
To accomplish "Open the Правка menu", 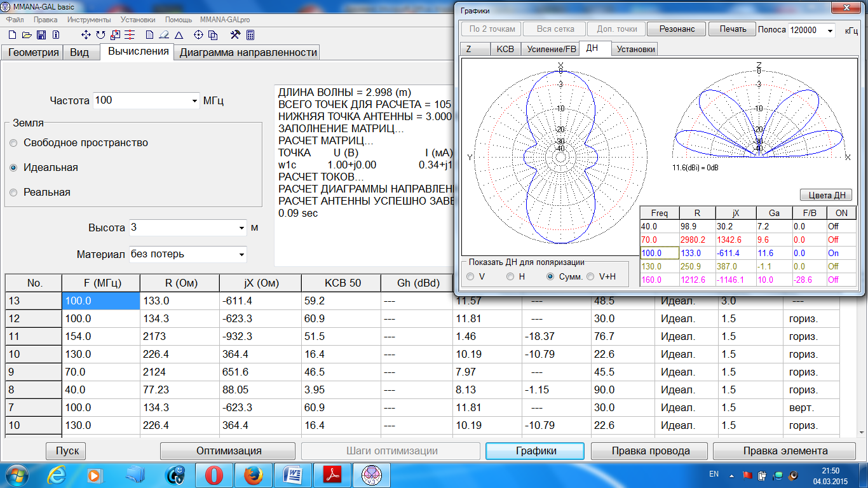I will point(45,20).
